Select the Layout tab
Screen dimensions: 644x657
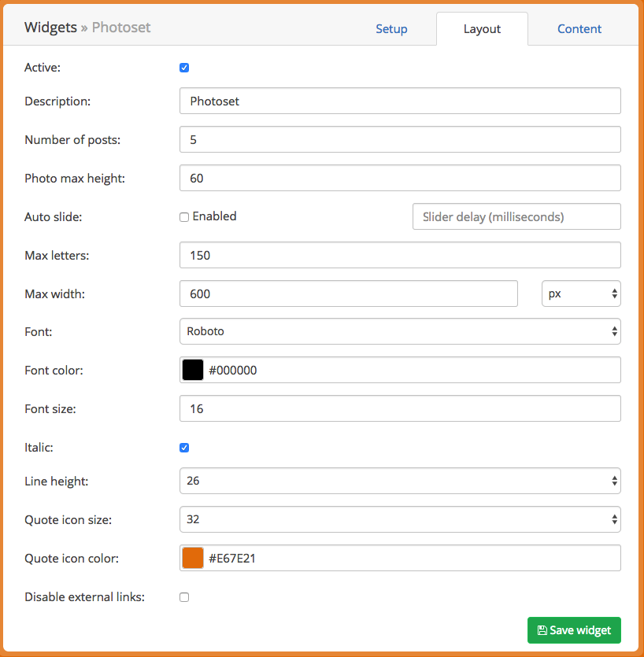coord(482,29)
